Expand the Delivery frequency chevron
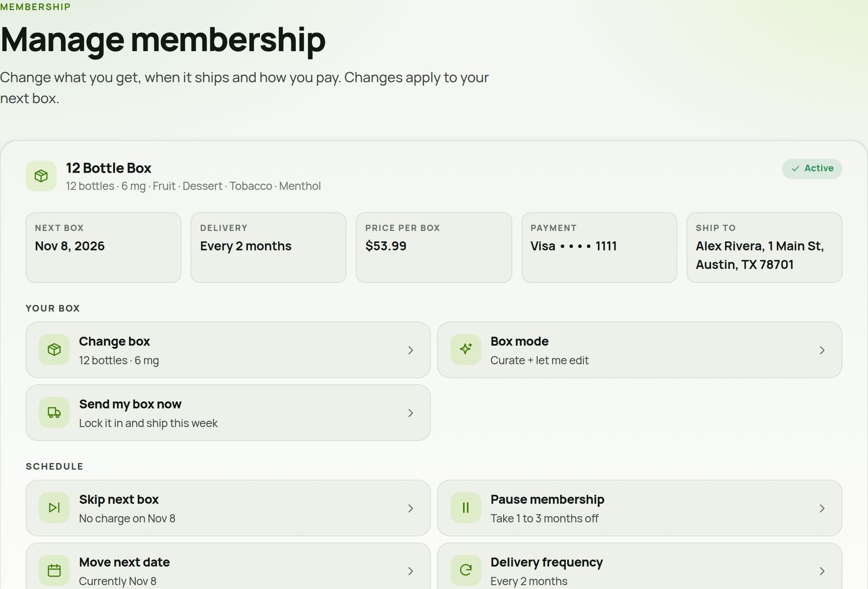Image resolution: width=868 pixels, height=589 pixels. [822, 571]
